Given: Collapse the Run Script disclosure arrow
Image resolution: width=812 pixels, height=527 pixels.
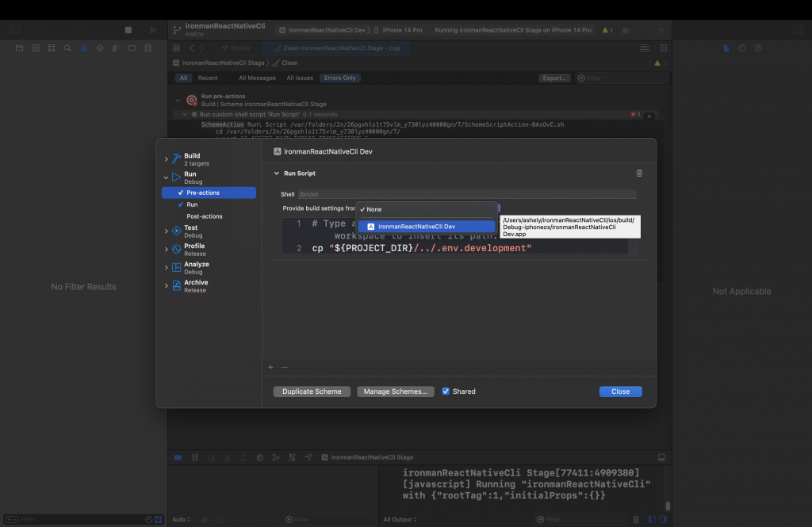Looking at the screenshot, I should pyautogui.click(x=277, y=174).
